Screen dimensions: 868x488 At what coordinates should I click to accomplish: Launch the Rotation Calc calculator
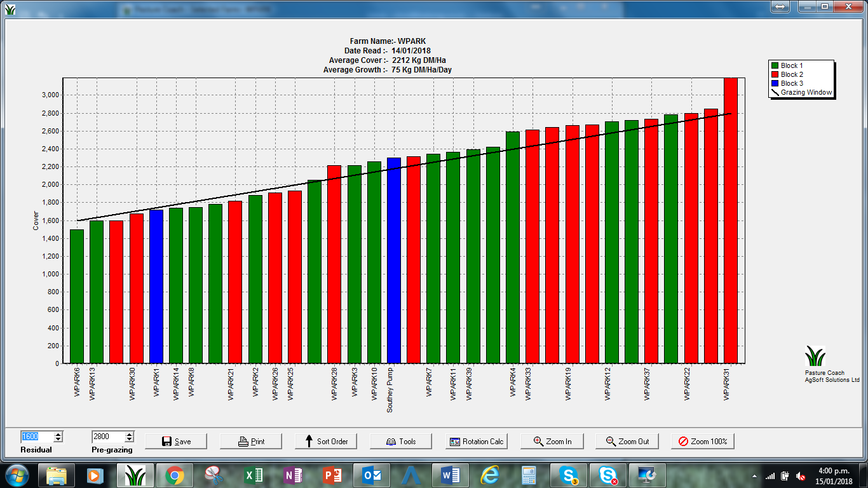[477, 441]
